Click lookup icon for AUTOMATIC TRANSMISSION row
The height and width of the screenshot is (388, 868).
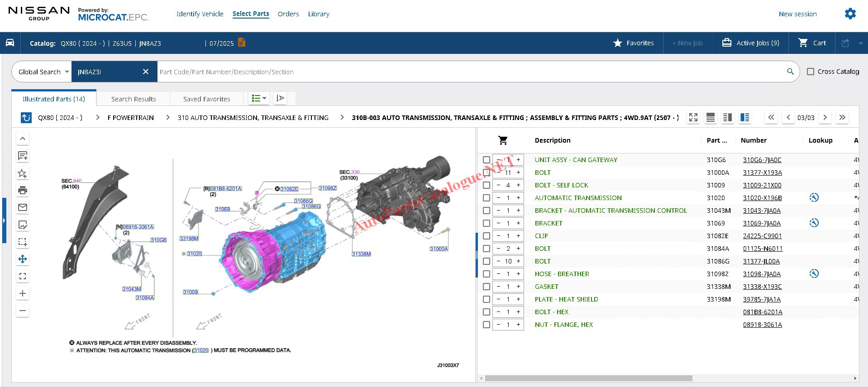[814, 198]
